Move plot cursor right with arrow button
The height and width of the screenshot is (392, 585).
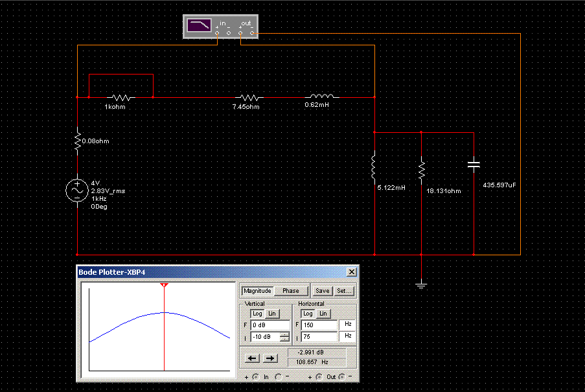click(271, 358)
